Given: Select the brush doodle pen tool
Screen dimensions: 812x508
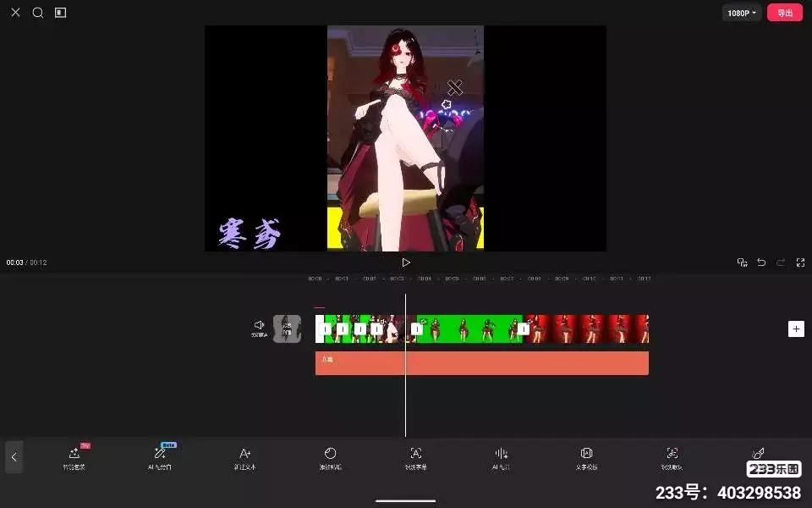Looking at the screenshot, I should tap(758, 453).
